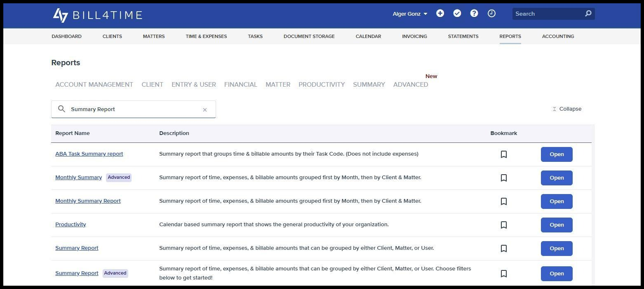The image size is (644, 289).
Task: Toggle bookmark for Monthly Summary Report
Action: [x=503, y=201]
